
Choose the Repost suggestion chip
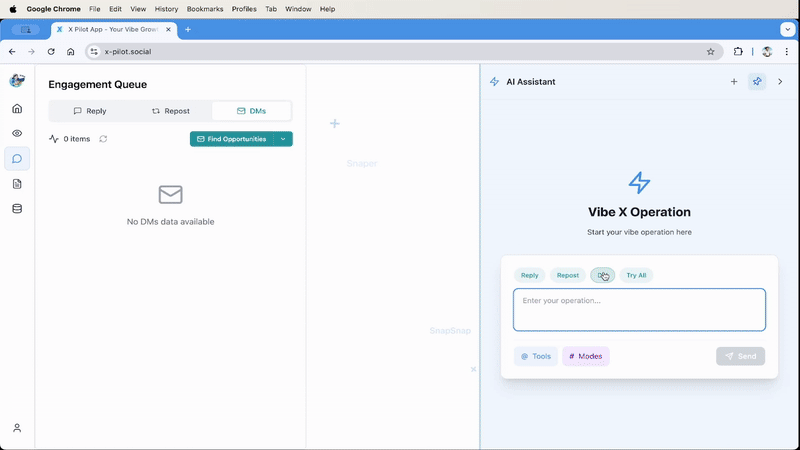568,276
